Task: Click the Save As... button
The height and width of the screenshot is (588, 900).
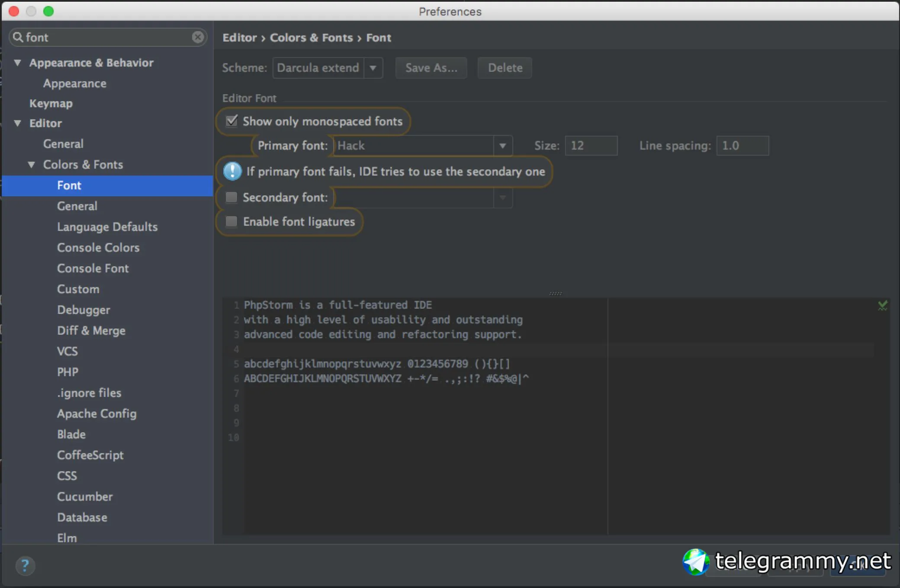Action: [x=431, y=68]
